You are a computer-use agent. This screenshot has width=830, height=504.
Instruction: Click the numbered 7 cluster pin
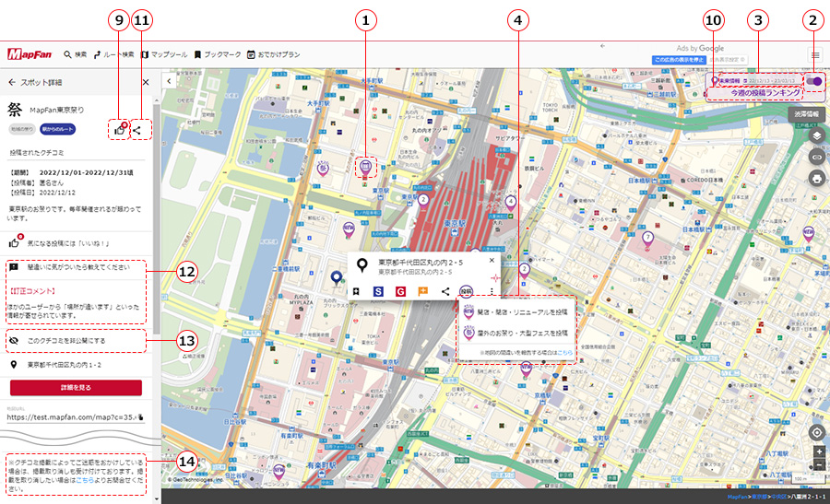click(x=647, y=239)
